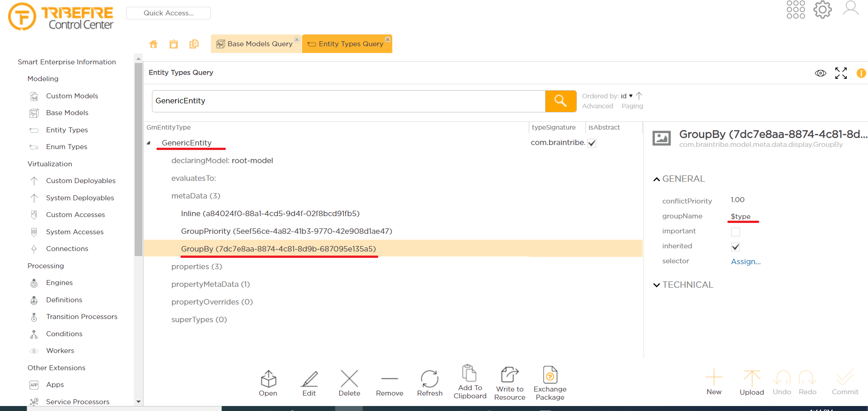Image resolution: width=868 pixels, height=411 pixels.
Task: Collapse the GENERAL section
Action: pos(656,179)
